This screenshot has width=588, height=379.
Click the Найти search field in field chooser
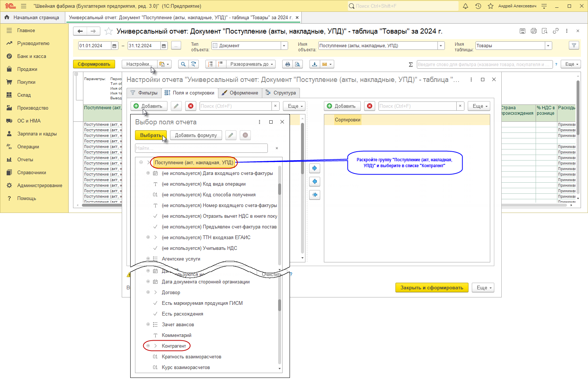point(201,148)
